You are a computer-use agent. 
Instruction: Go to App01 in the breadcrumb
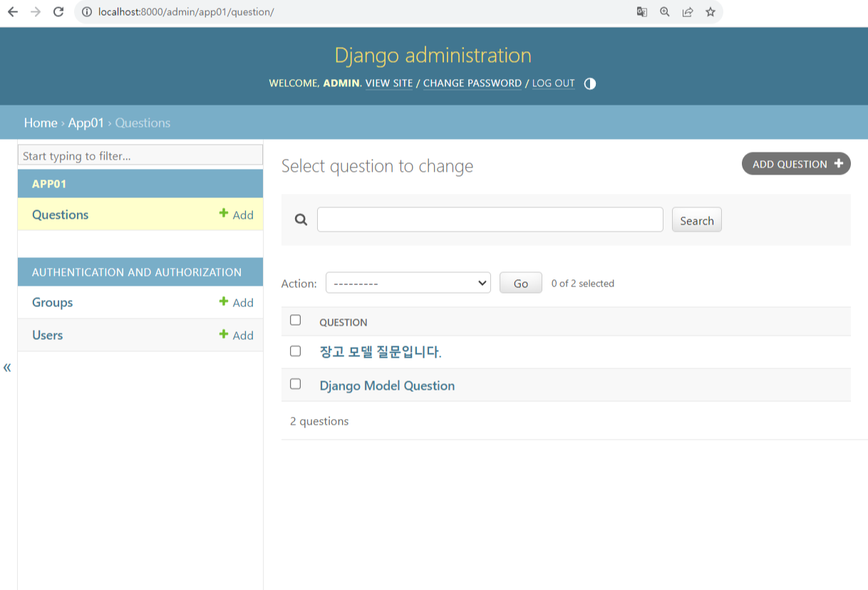pos(86,123)
